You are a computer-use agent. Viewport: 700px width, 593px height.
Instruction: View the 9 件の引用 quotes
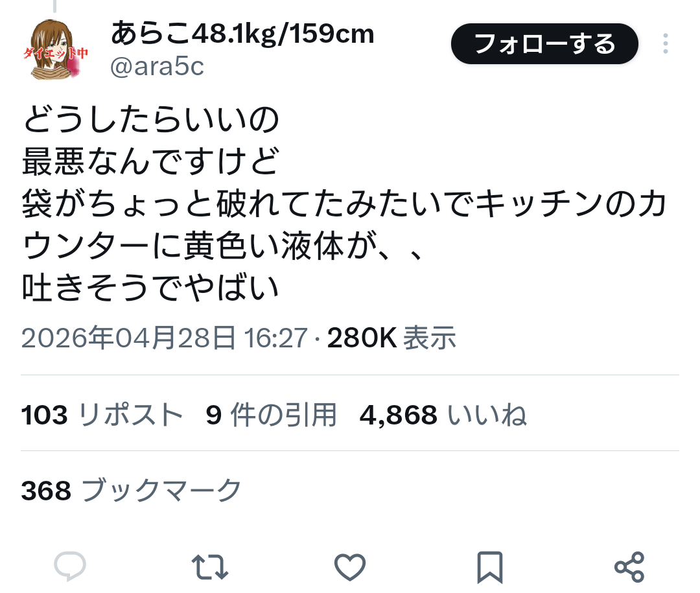(x=271, y=414)
